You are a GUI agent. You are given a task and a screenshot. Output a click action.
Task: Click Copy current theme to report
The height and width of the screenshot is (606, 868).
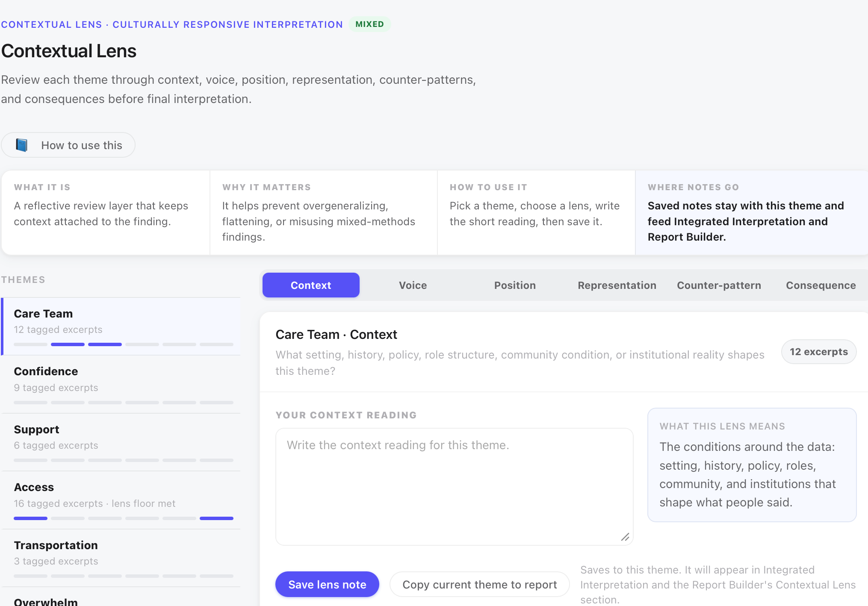[479, 584]
